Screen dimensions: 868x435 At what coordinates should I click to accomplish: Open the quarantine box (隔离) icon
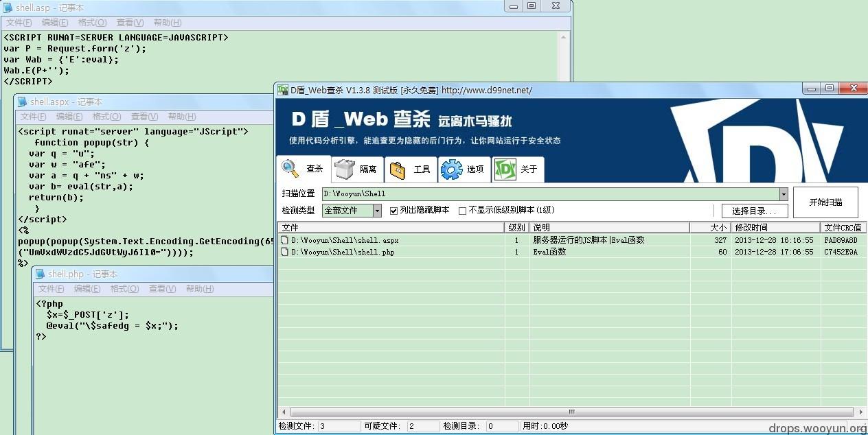coord(345,169)
